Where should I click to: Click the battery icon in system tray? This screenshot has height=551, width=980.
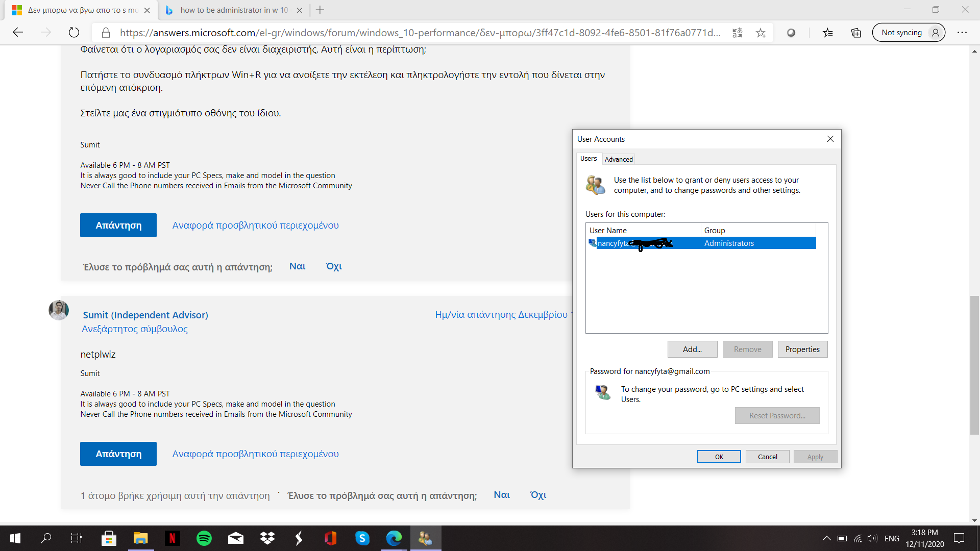842,538
